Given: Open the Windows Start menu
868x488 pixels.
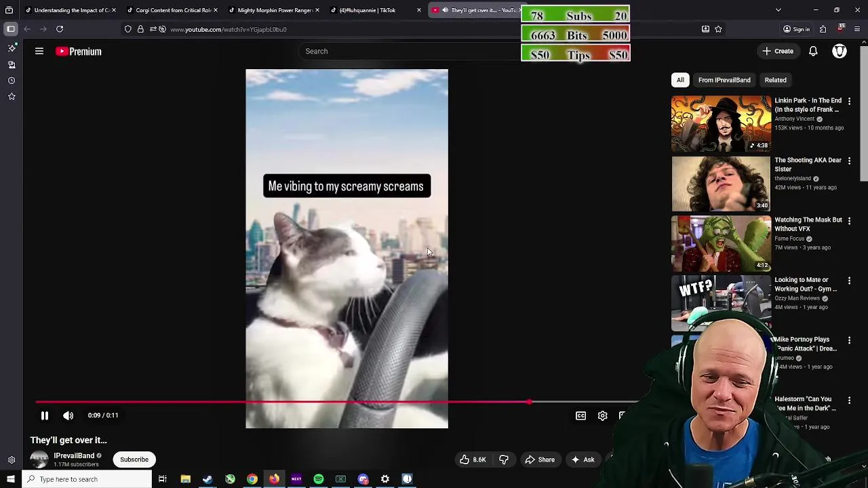Looking at the screenshot, I should (x=11, y=479).
